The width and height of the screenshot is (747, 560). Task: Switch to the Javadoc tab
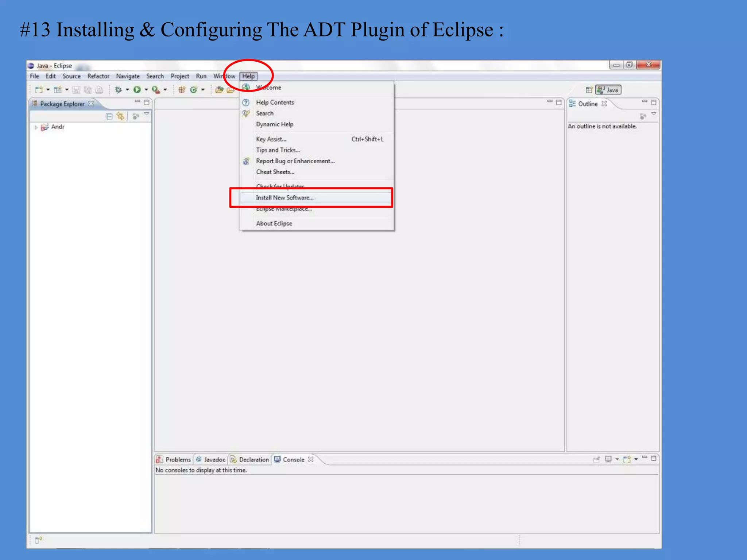[x=211, y=460]
